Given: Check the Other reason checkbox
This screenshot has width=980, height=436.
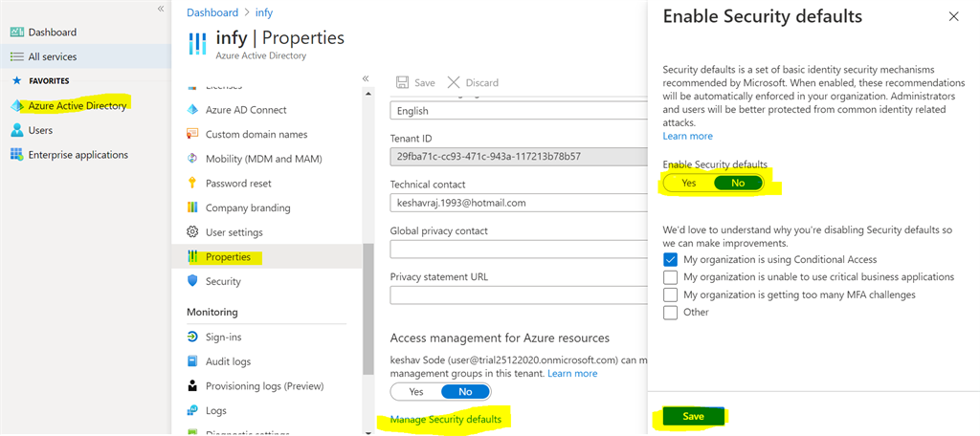Looking at the screenshot, I should (671, 312).
